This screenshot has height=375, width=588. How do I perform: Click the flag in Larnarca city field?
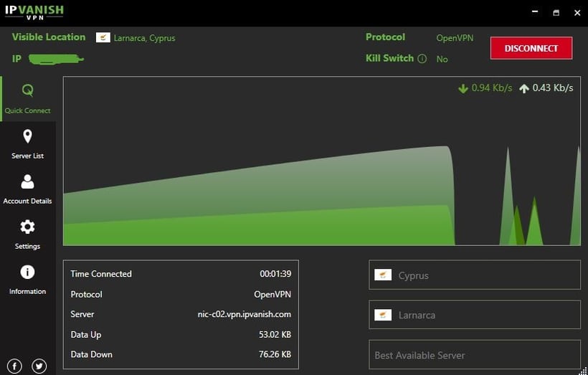point(383,315)
